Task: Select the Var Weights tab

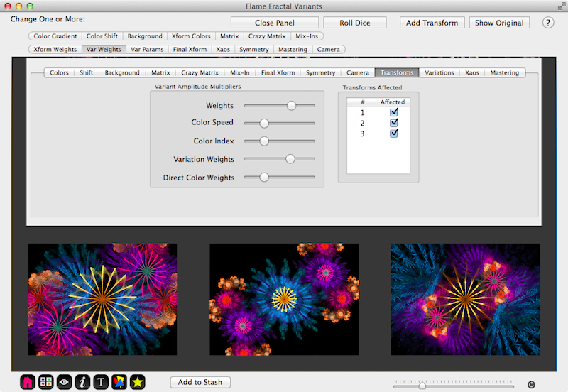Action: pos(104,49)
